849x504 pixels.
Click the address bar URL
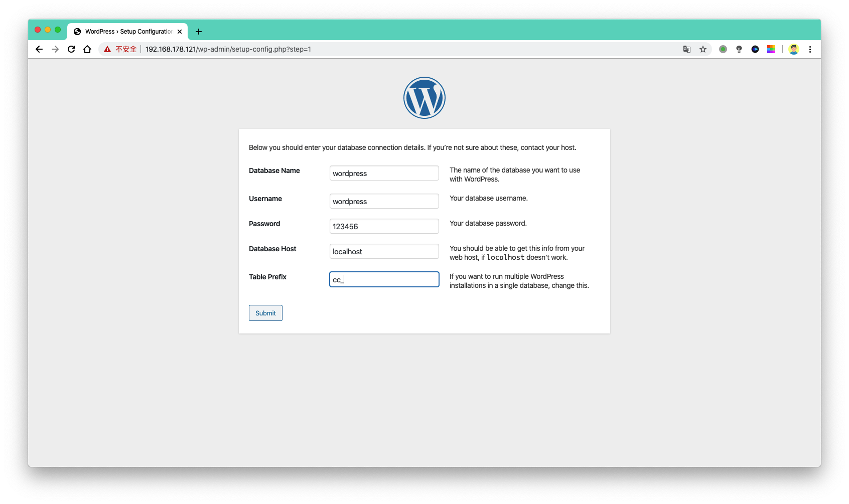coord(228,49)
